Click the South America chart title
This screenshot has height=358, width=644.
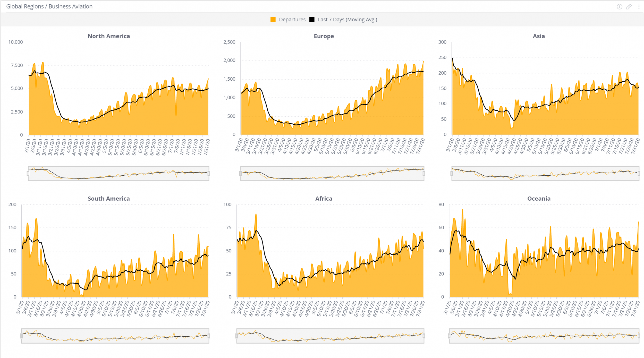[x=109, y=199]
